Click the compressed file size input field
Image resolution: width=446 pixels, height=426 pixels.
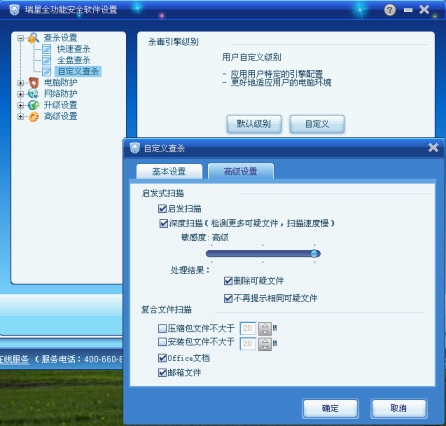click(248, 329)
